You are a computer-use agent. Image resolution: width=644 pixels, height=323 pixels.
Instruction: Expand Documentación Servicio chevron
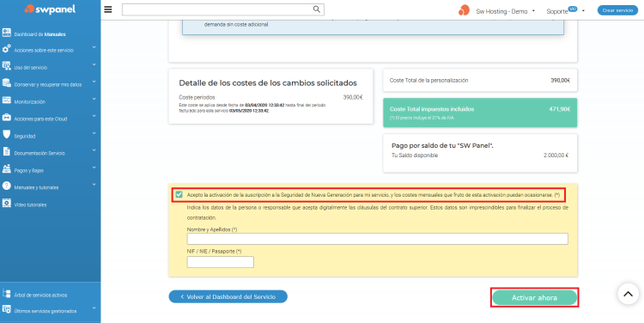[94, 150]
